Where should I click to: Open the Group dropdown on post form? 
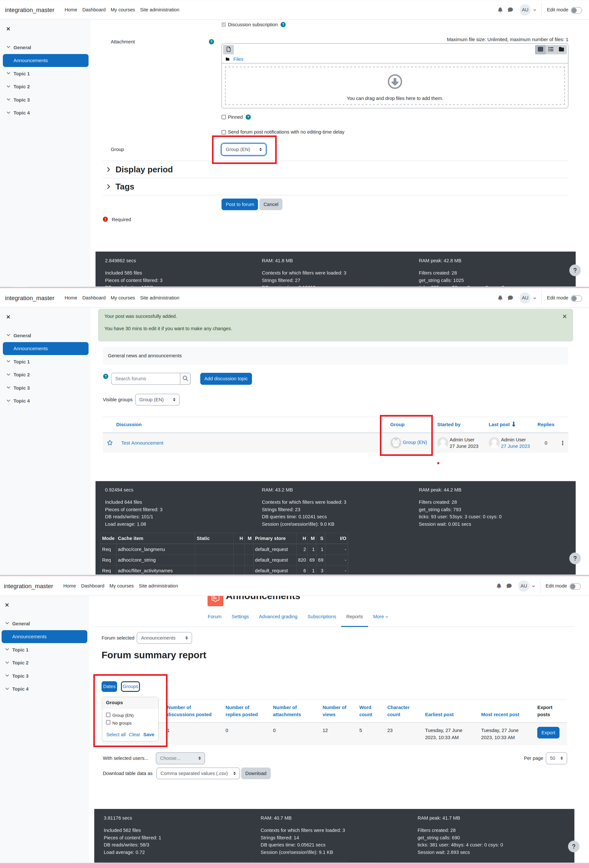pyautogui.click(x=243, y=149)
